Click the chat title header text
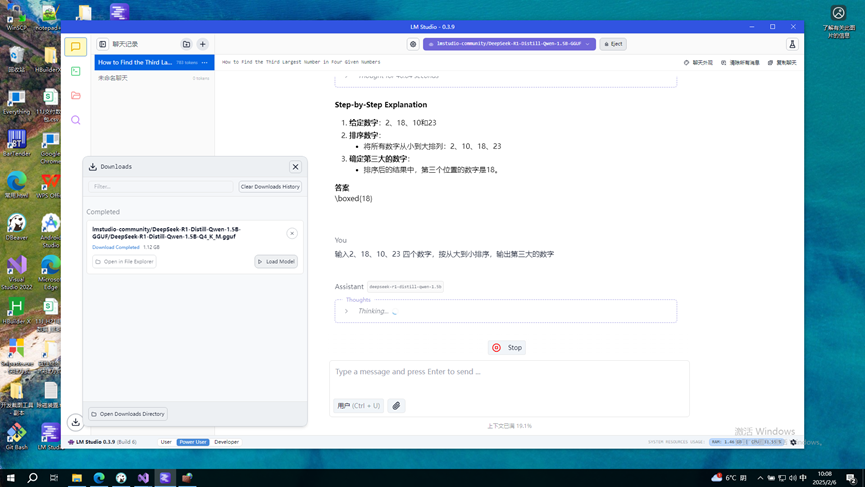This screenshot has width=865, height=487. coord(301,62)
